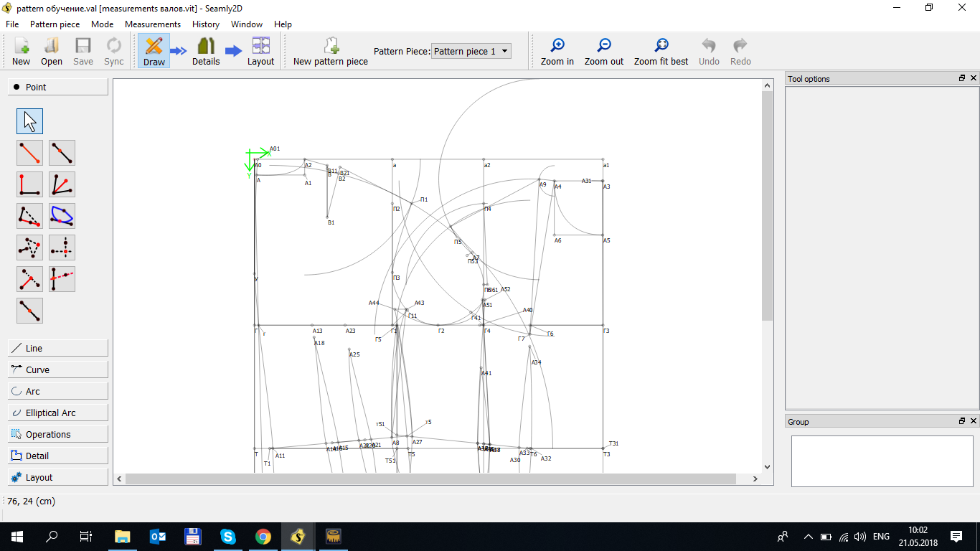Activate the point along bisector tool

pos(62,184)
